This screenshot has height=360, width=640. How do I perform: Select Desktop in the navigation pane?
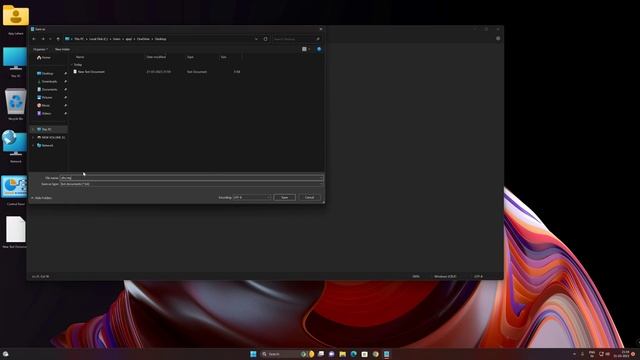point(45,73)
